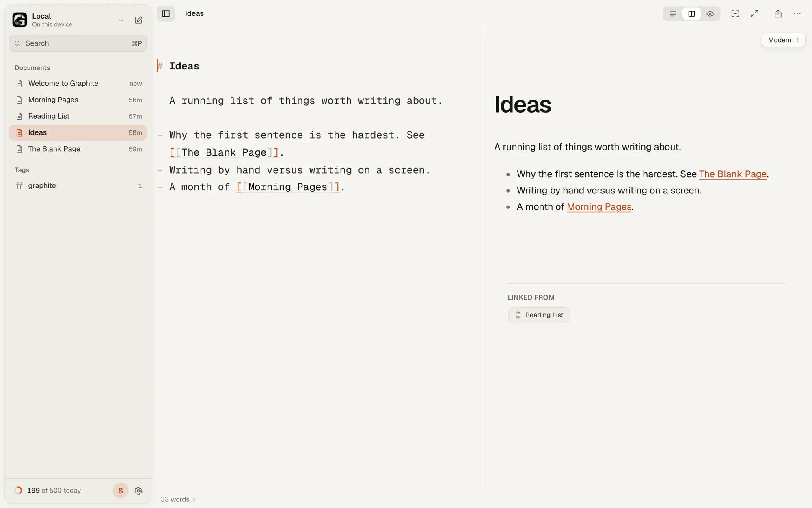Open the 33 words counter dropdown
This screenshot has width=812, height=508.
tap(178, 499)
